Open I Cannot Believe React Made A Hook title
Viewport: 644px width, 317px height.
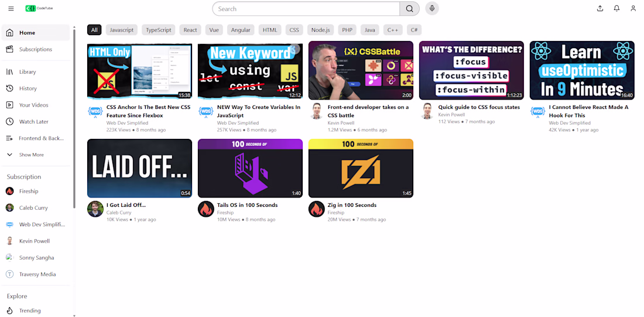(x=588, y=111)
